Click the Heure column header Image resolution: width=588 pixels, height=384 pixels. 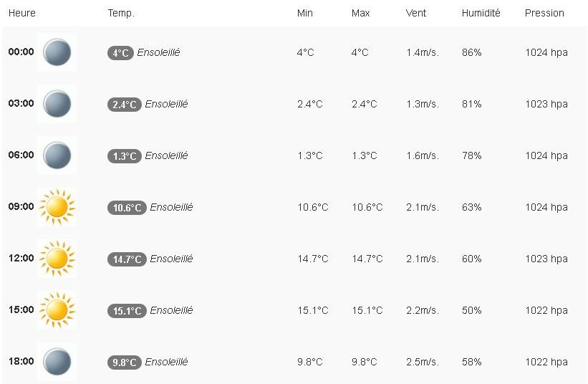tap(22, 13)
